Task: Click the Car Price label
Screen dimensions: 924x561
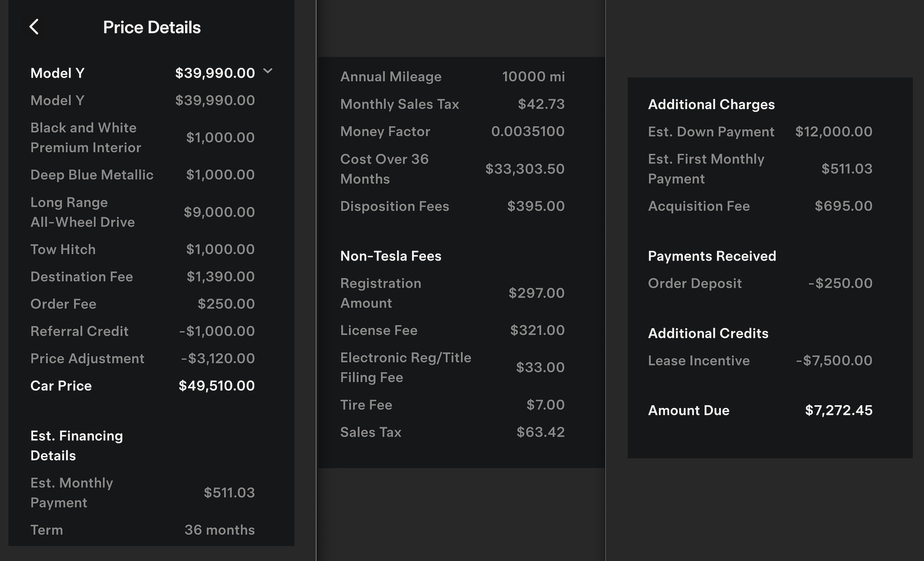Action: [61, 386]
